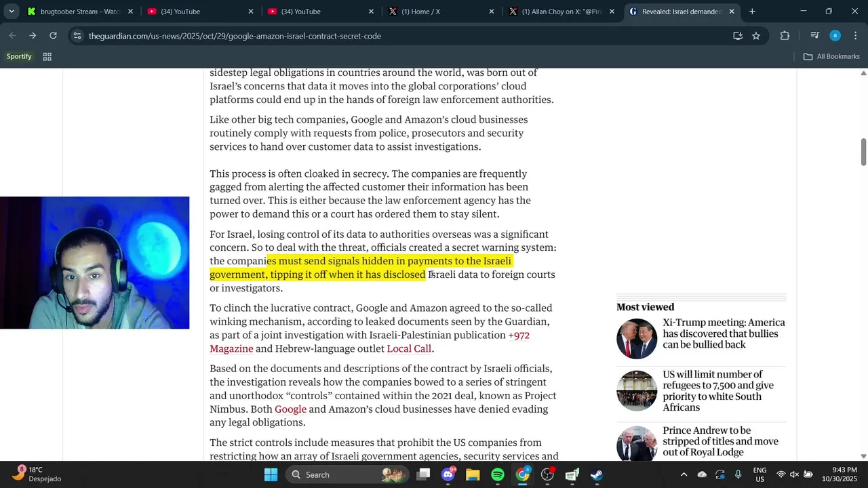Open the Sportify bookmark
868x488 pixels.
pyautogui.click(x=19, y=56)
